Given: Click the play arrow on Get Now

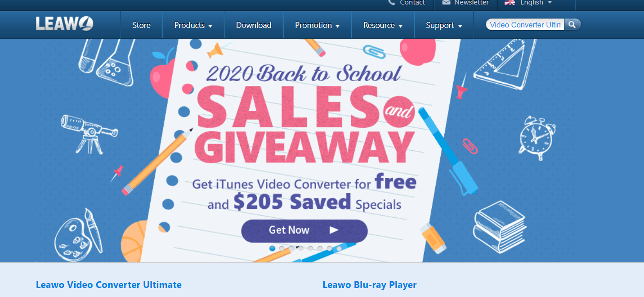Looking at the screenshot, I should coord(334,230).
